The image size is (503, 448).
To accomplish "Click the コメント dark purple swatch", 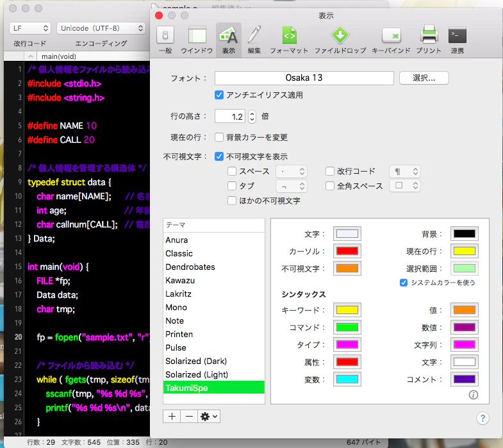I will [x=464, y=379].
